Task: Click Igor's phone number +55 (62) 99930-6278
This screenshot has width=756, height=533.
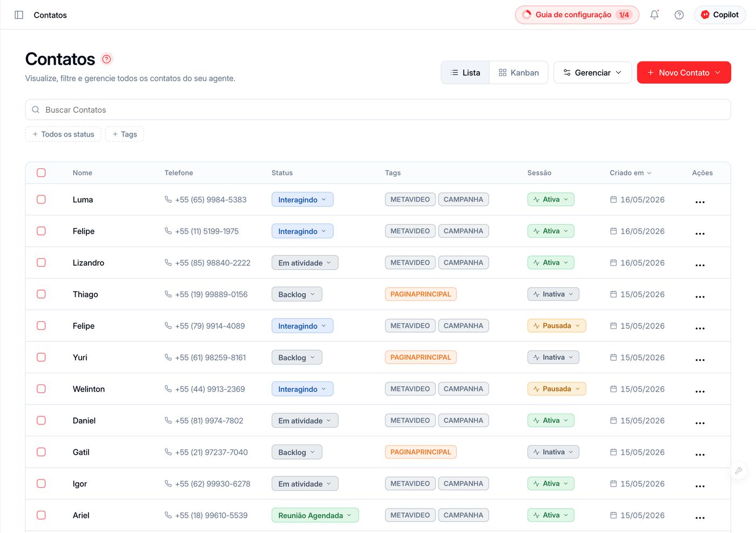Action: 213,484
